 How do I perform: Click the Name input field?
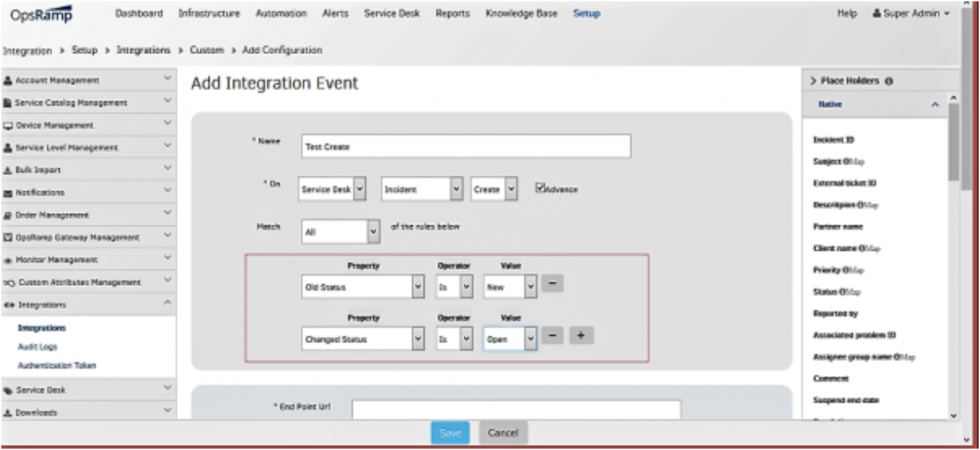[466, 146]
